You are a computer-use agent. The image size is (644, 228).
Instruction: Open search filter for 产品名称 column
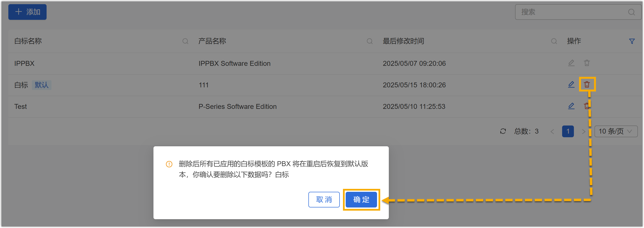369,41
